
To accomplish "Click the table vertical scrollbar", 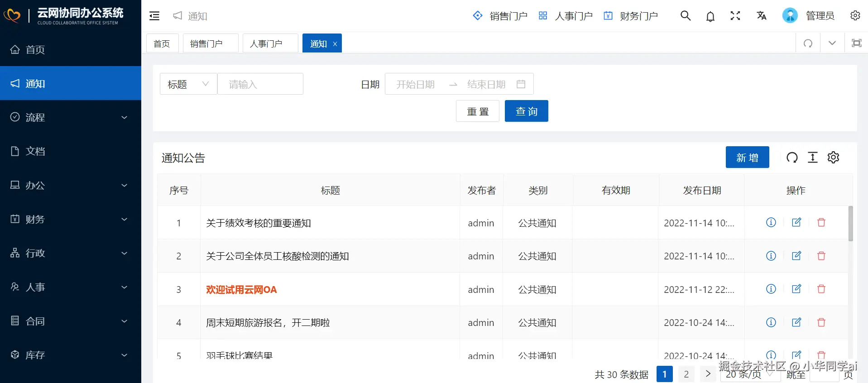I will 851,224.
